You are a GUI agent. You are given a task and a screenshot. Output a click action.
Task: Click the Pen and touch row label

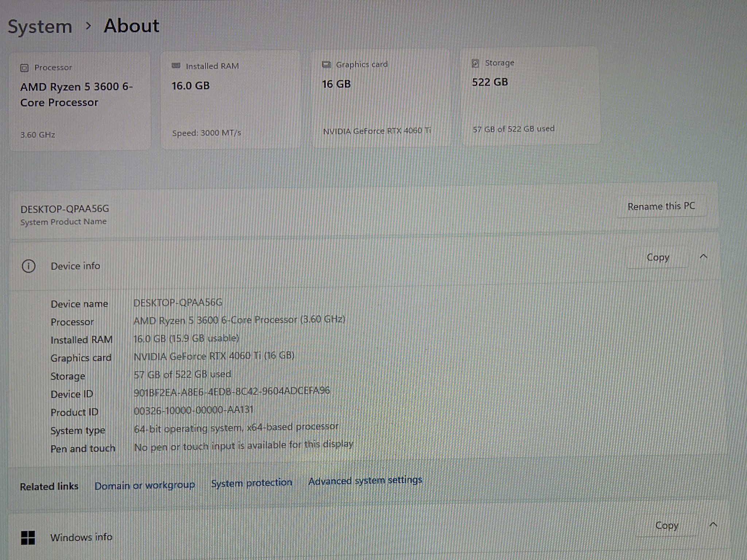coord(83,449)
